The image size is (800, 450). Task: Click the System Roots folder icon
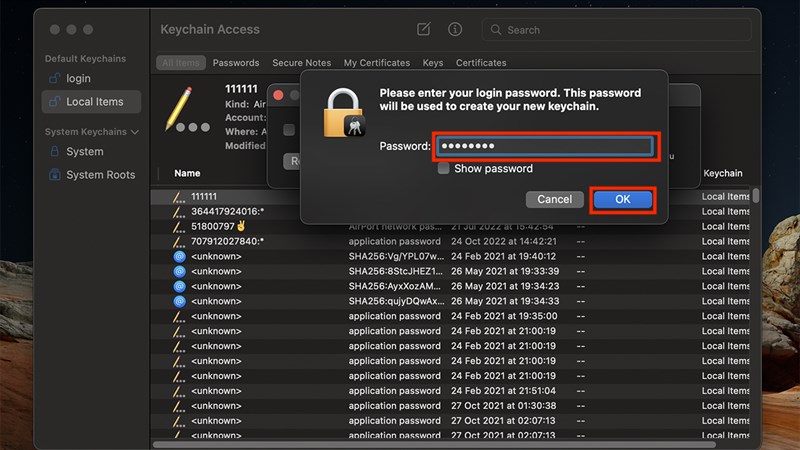(x=54, y=174)
